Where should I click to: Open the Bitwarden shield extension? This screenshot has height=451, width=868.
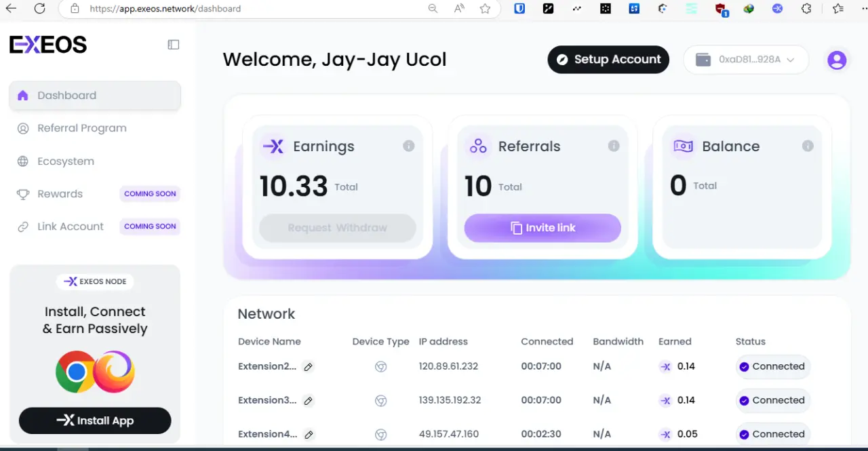point(519,9)
